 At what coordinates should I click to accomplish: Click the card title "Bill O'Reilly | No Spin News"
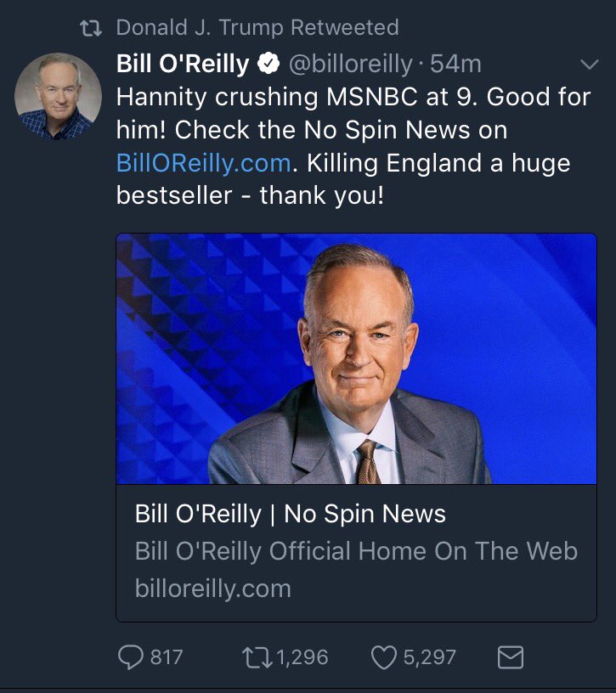click(290, 514)
